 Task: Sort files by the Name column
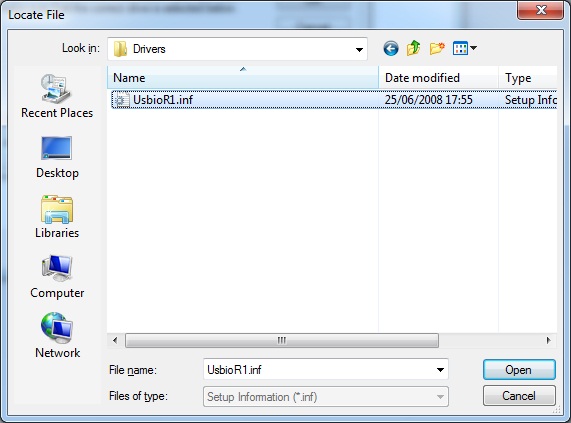tap(243, 78)
